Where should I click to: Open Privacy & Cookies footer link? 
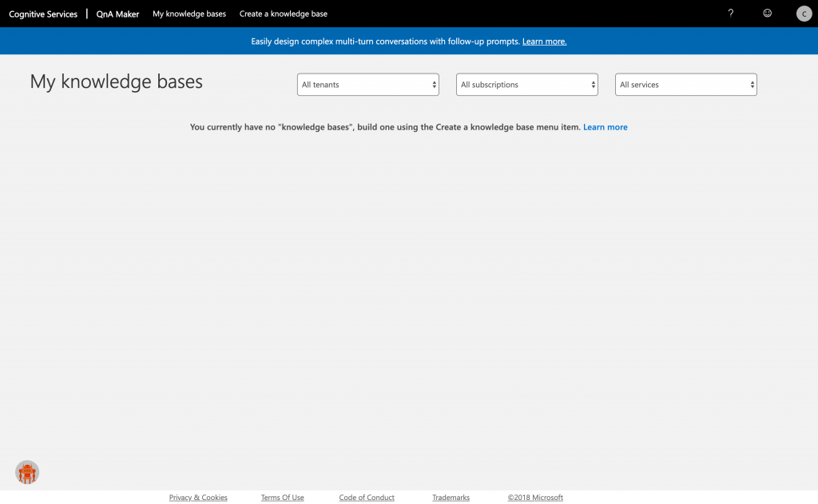point(198,498)
